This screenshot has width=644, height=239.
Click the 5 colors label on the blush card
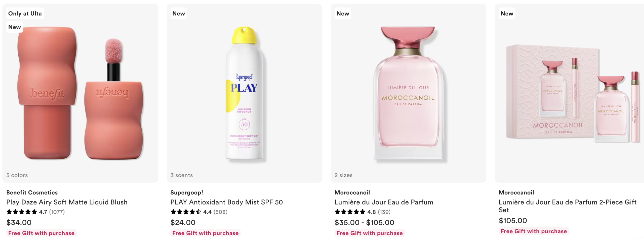(17, 175)
